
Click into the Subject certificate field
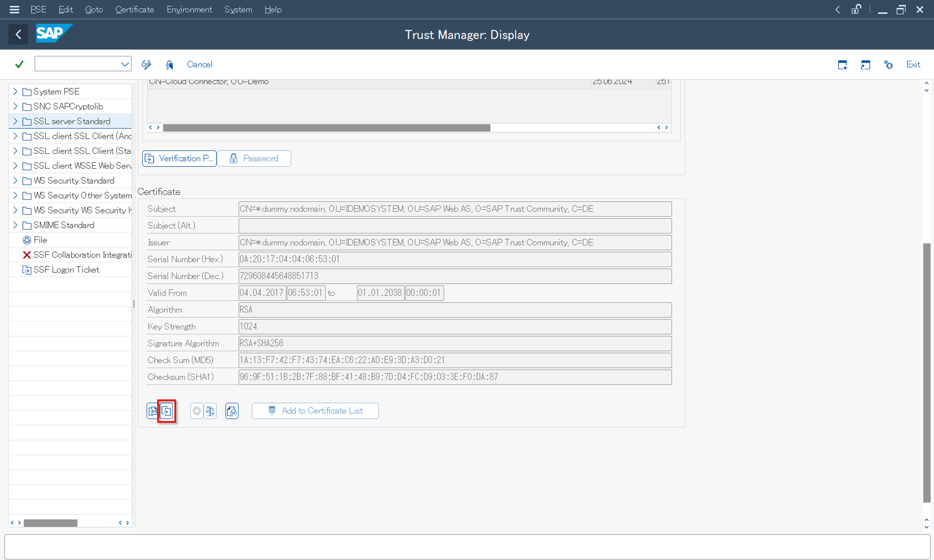(x=455, y=209)
